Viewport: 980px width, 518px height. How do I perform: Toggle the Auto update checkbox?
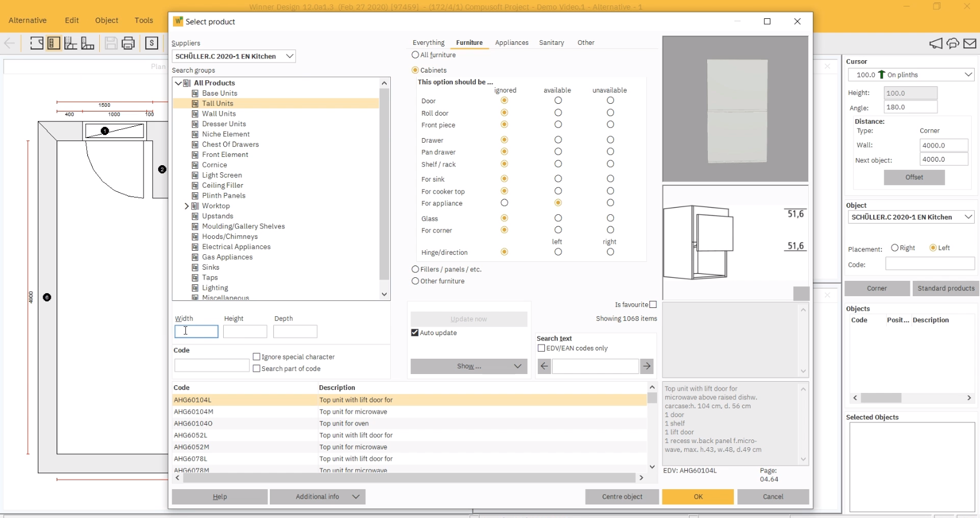tap(415, 333)
